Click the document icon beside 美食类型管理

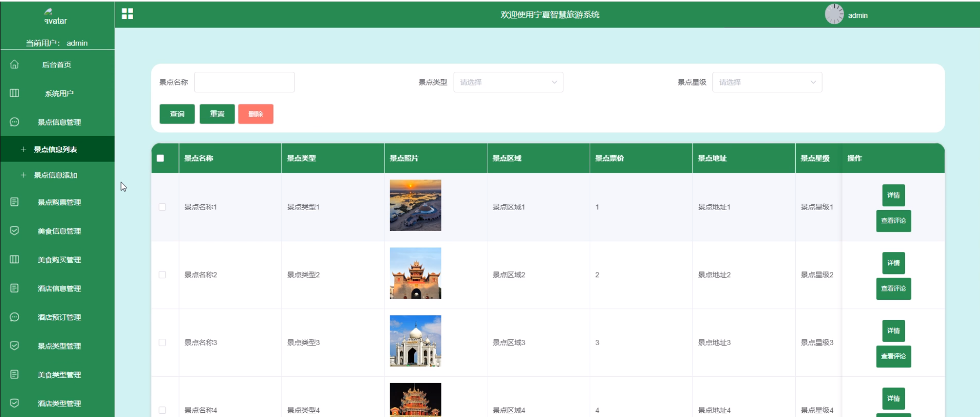click(14, 374)
